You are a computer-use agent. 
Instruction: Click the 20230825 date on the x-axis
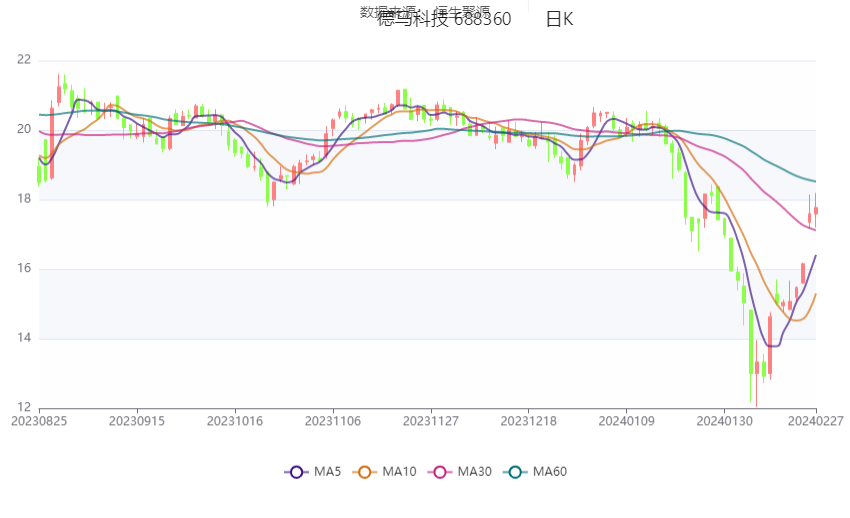(39, 422)
